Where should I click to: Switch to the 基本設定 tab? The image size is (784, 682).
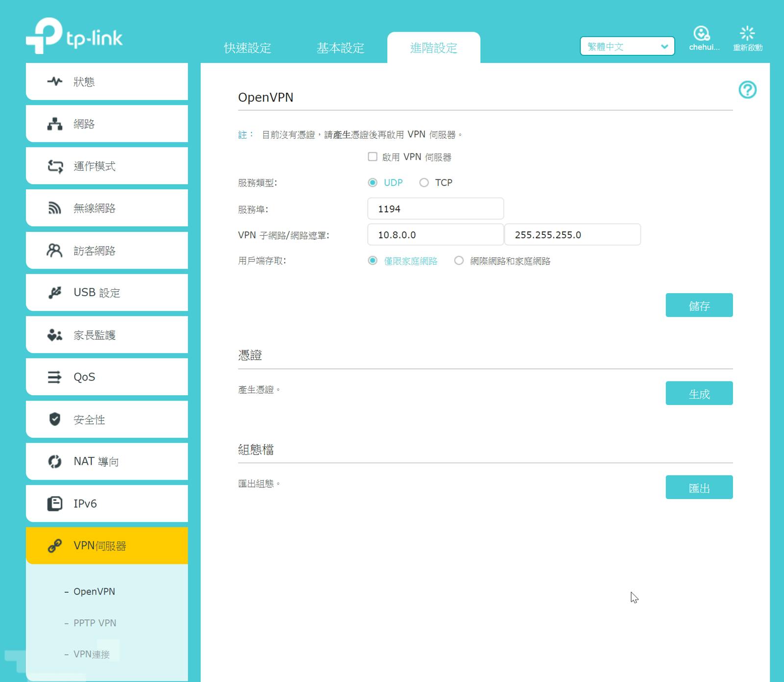(341, 48)
